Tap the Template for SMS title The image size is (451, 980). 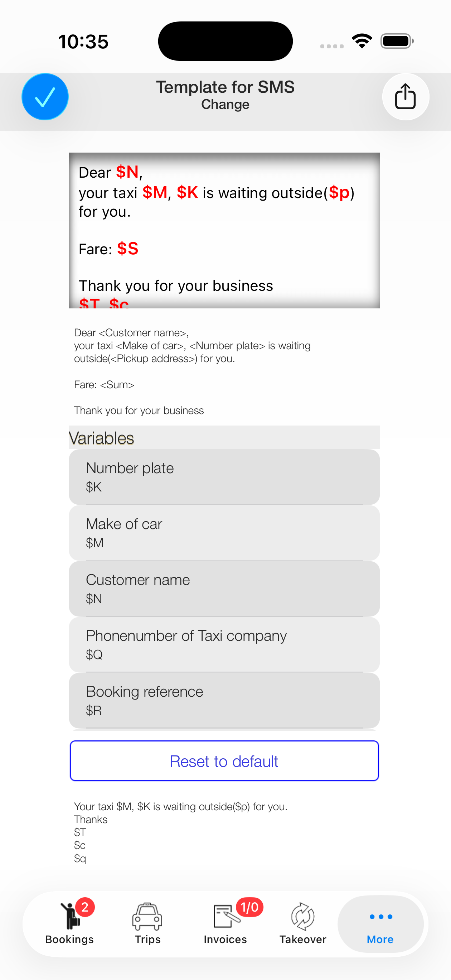pyautogui.click(x=225, y=87)
